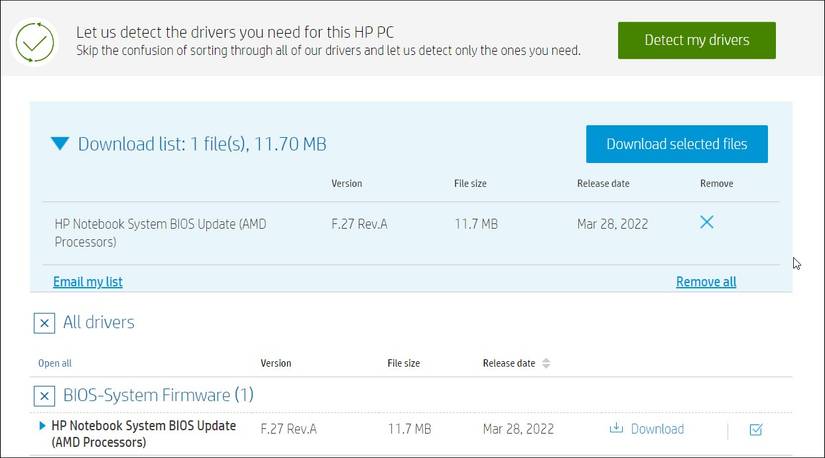The height and width of the screenshot is (458, 825).
Task: Open the Email my list link
Action: [88, 282]
